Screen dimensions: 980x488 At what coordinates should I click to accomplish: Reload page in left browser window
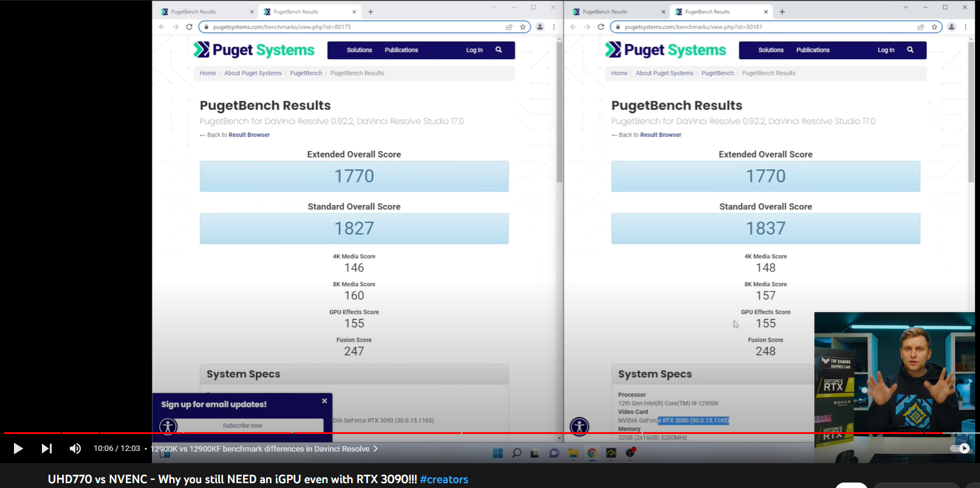pyautogui.click(x=190, y=27)
